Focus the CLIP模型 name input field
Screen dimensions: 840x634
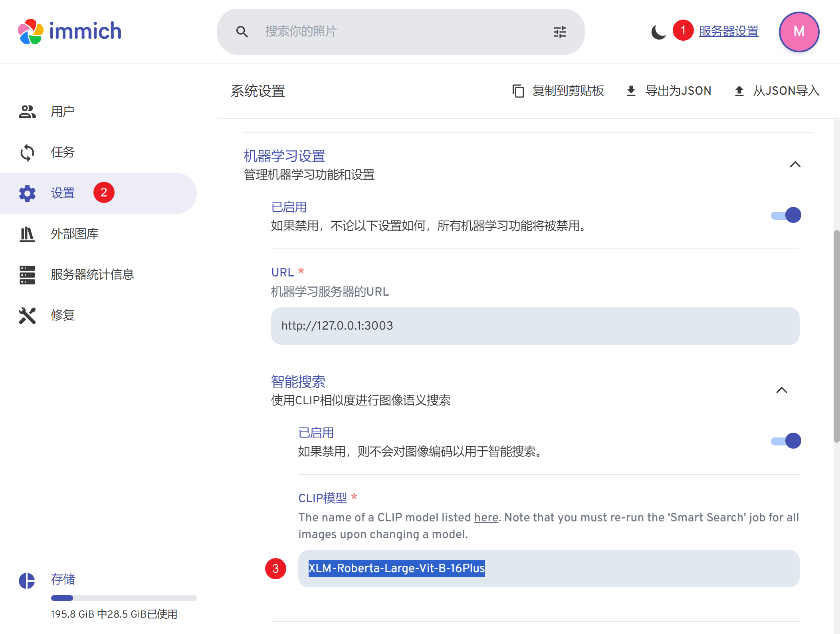549,568
